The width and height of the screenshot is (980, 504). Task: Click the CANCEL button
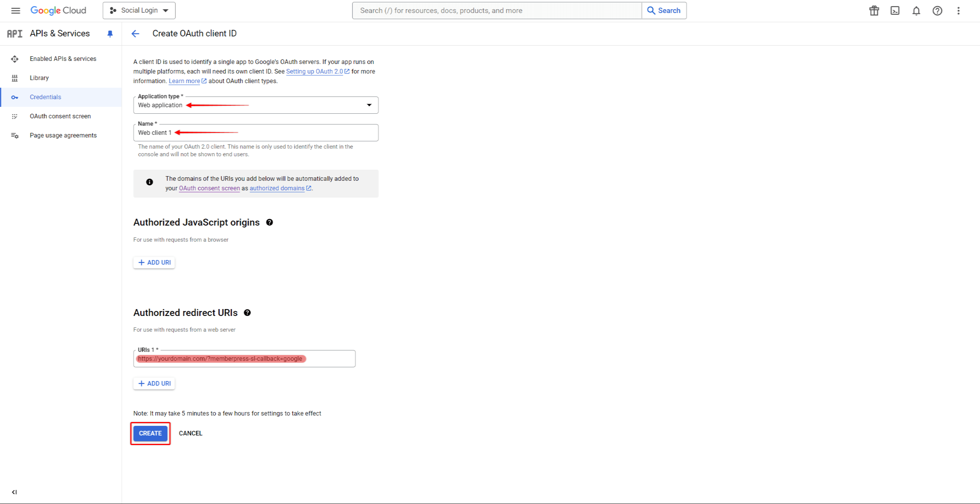coord(190,433)
